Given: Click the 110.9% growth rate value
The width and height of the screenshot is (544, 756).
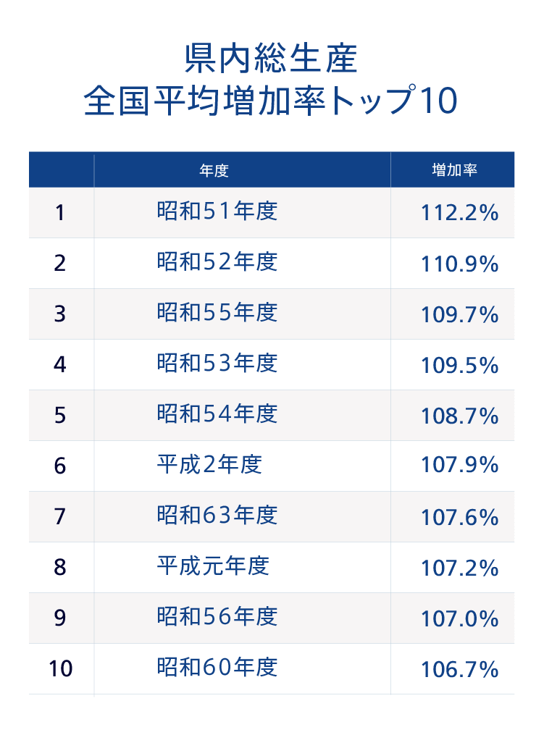Looking at the screenshot, I should [x=459, y=264].
